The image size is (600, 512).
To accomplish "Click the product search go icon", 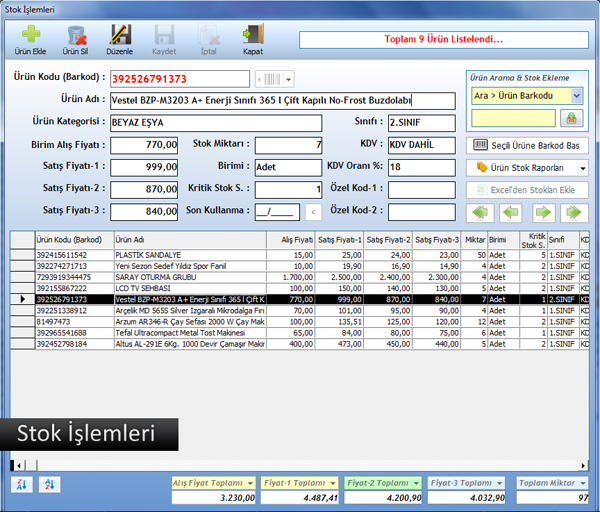I will (x=571, y=118).
